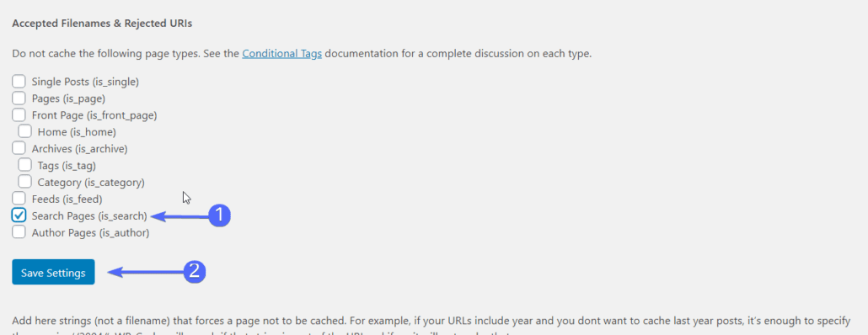868x335 pixels.
Task: Uncheck the Search Pages (is_search) checkbox
Action: [x=19, y=215]
